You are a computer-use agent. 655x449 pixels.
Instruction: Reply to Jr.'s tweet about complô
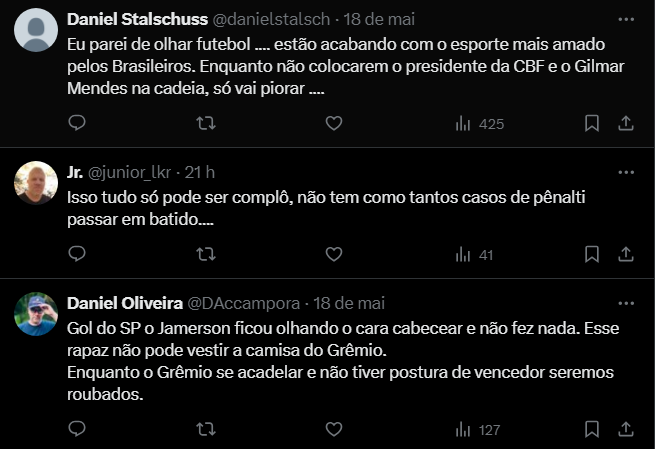tap(77, 254)
